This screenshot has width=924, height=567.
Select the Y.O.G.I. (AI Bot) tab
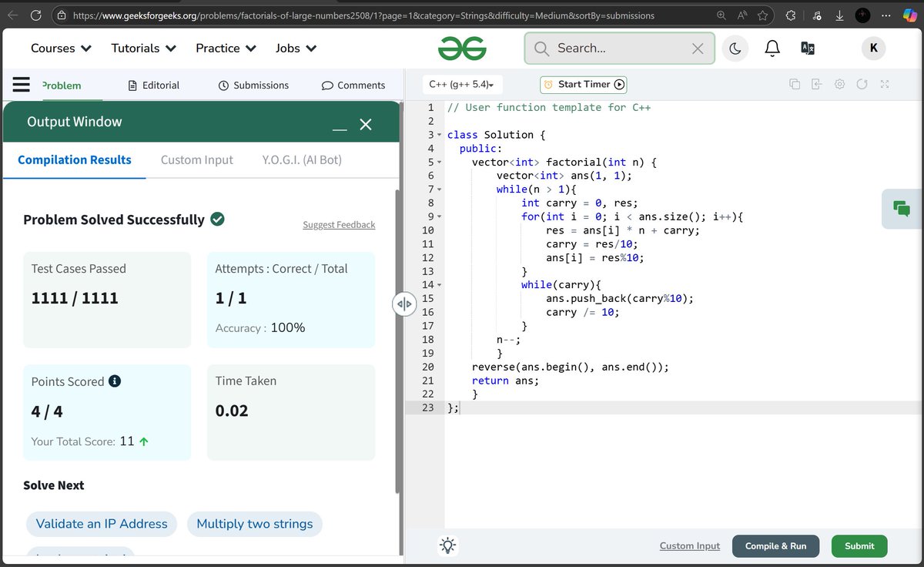302,160
